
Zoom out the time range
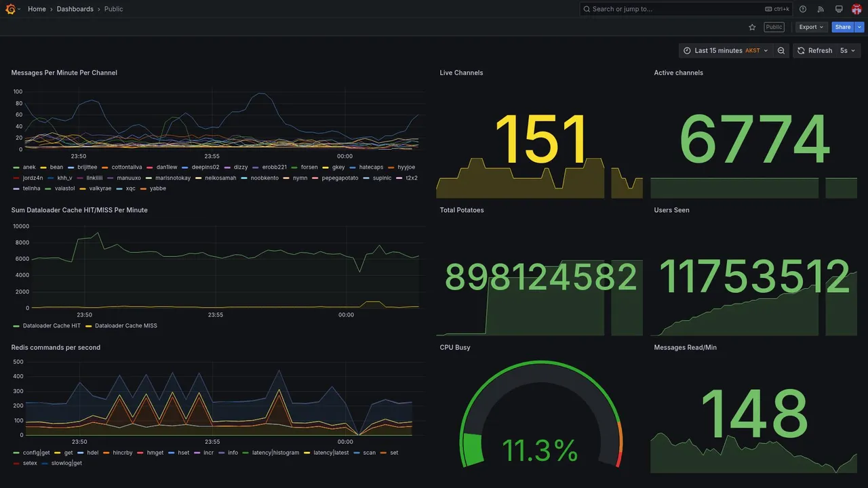tap(781, 50)
